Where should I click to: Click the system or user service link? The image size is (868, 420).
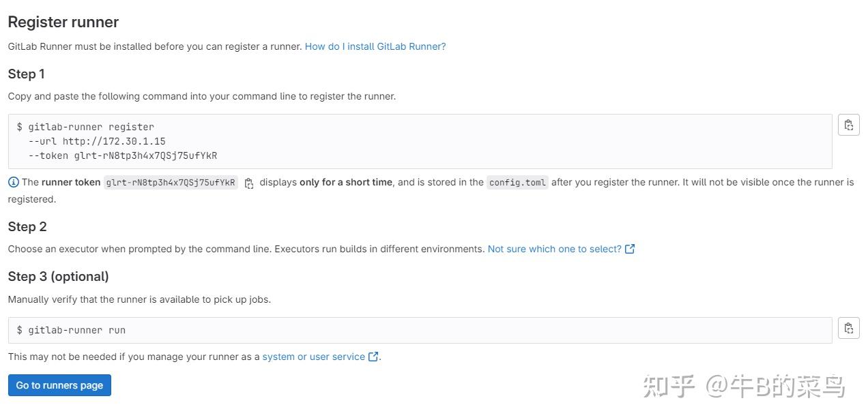[x=313, y=356]
